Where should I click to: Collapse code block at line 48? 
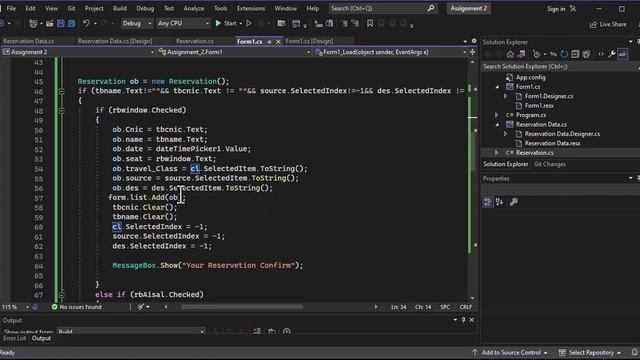[x=61, y=110]
